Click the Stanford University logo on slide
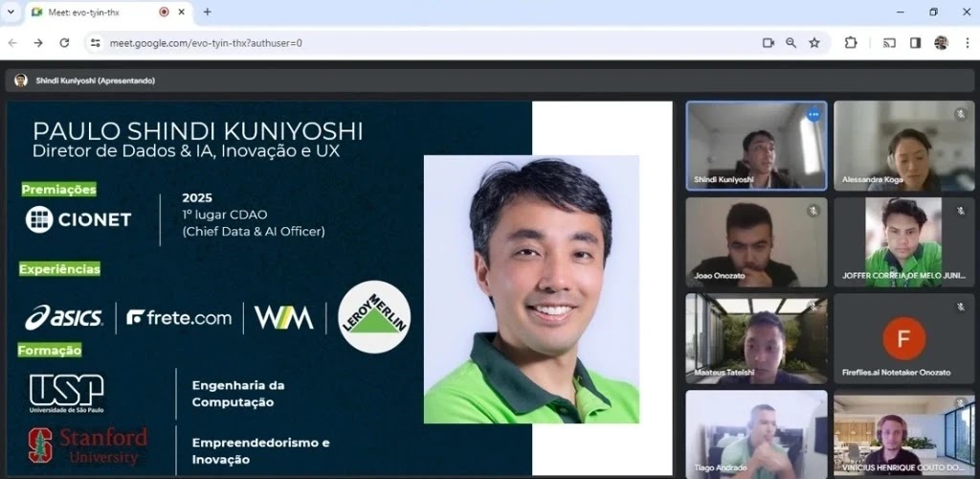The height and width of the screenshot is (479, 980). click(x=88, y=445)
